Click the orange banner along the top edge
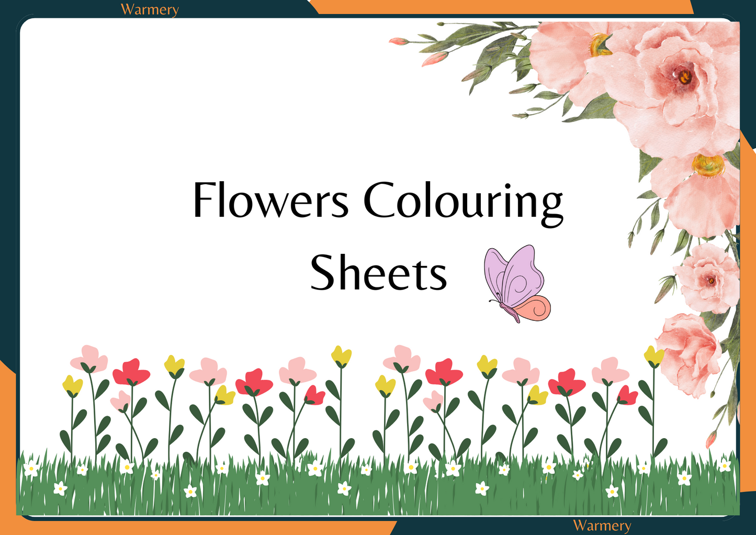 pyautogui.click(x=502, y=7)
